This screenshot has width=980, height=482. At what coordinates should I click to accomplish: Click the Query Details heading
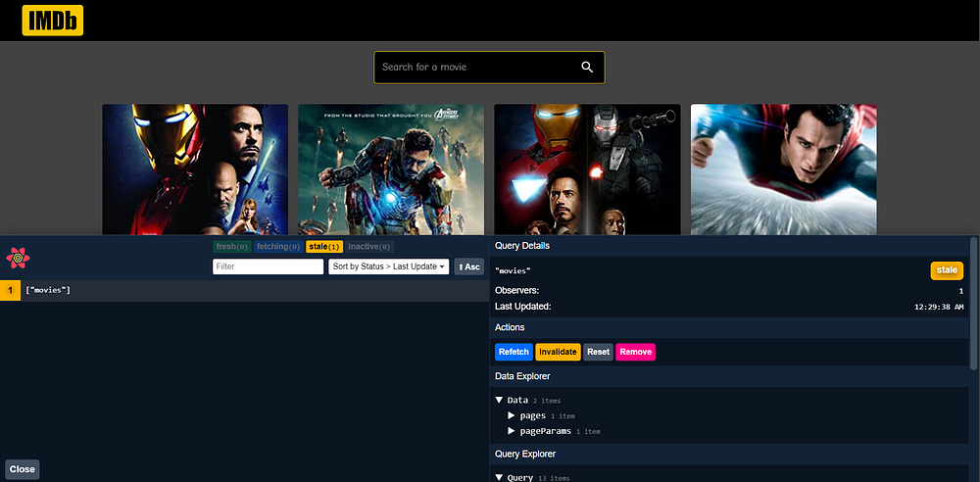tap(522, 246)
